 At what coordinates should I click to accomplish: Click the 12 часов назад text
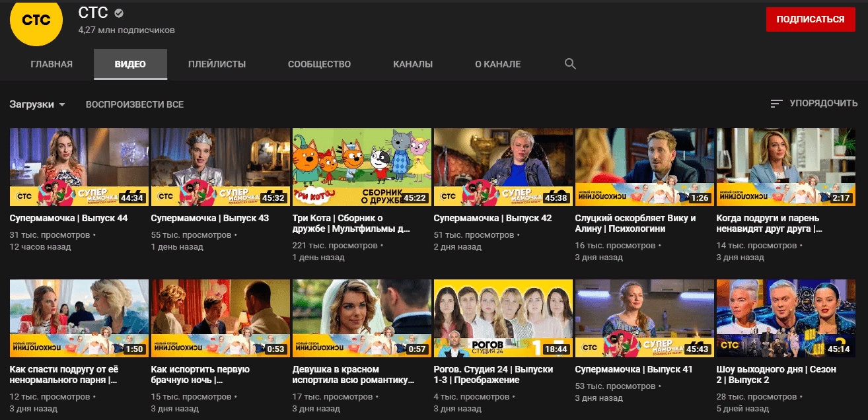click(x=40, y=247)
